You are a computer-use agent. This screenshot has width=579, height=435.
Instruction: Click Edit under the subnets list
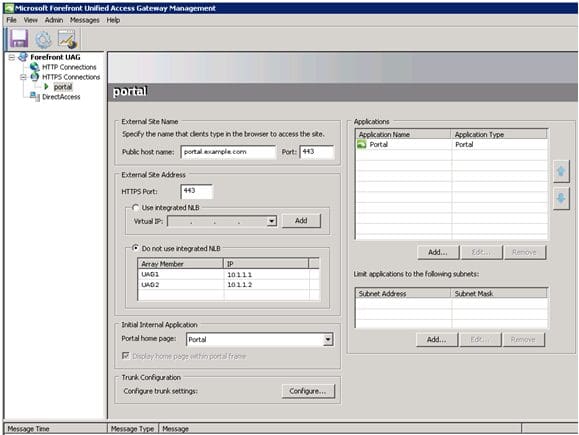point(480,339)
